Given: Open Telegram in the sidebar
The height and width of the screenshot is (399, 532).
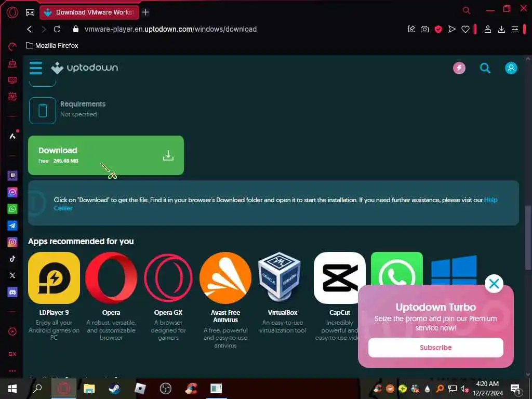Looking at the screenshot, I should [x=12, y=225].
